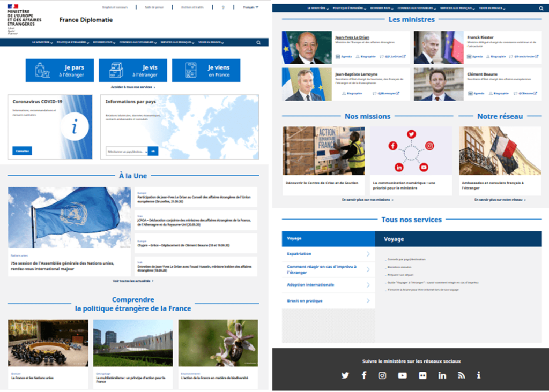Open the country selection dropdown in Informations par pays
Screen dimensions: 549x392
(x=127, y=152)
